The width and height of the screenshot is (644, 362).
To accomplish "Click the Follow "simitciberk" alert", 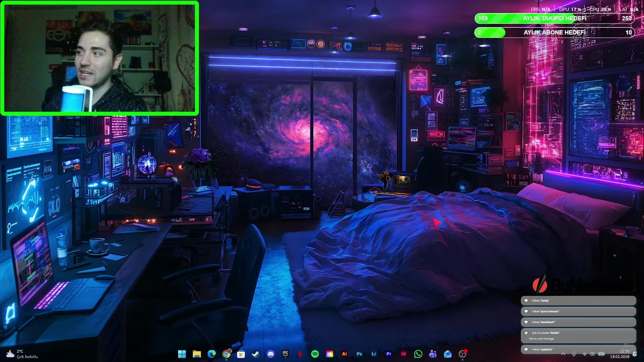I will point(579,322).
